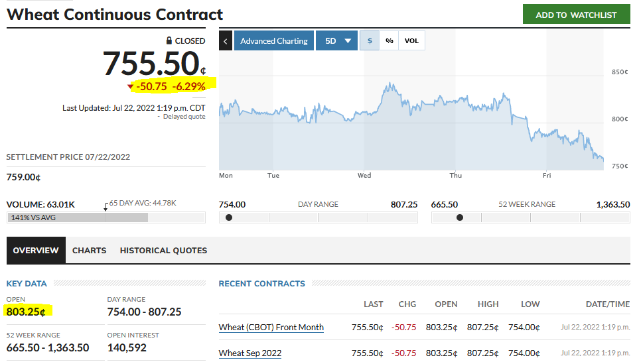Screen dimensions: 641x364
Task: Click the 759.00¢ settlement price
Action: click(x=23, y=177)
